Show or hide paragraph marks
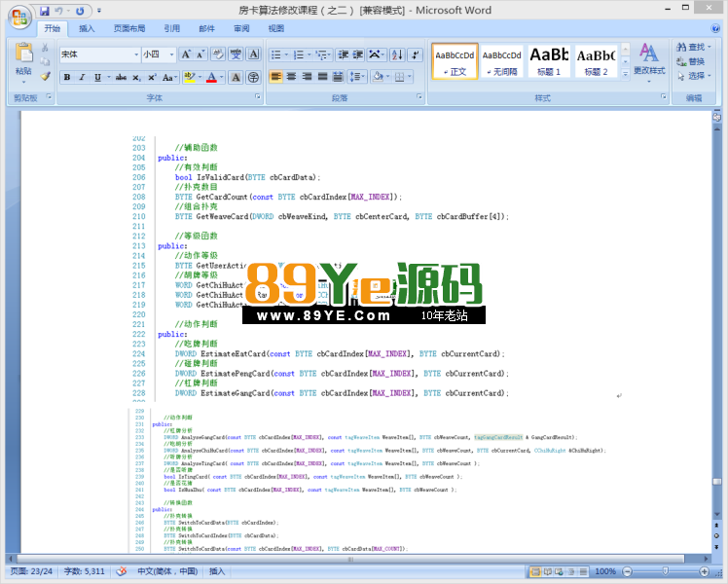The image size is (728, 584). [x=415, y=55]
